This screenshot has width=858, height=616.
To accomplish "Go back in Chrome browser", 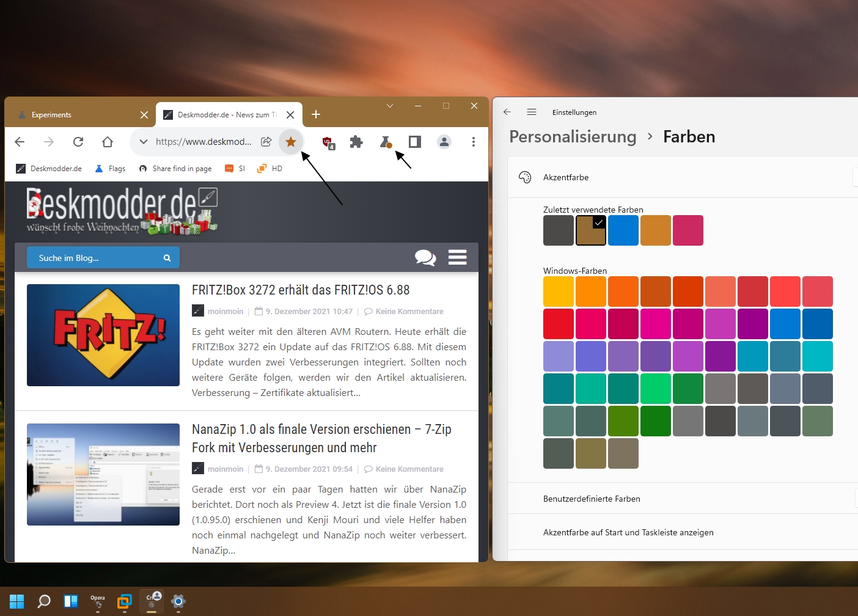I will (20, 142).
